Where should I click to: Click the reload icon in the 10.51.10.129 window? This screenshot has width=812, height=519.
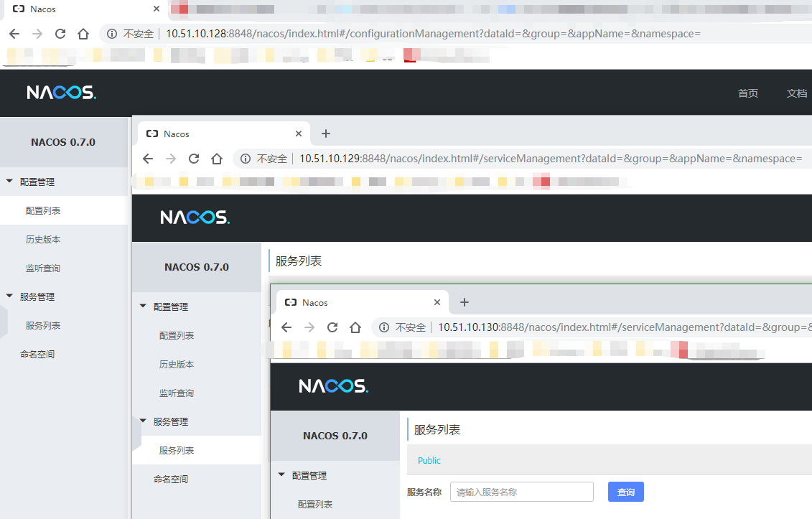(194, 158)
